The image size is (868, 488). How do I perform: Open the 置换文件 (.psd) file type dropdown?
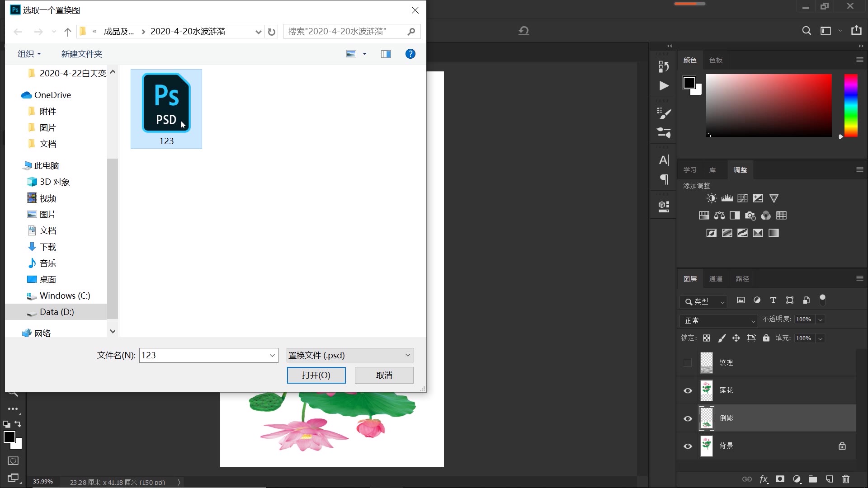(x=350, y=355)
